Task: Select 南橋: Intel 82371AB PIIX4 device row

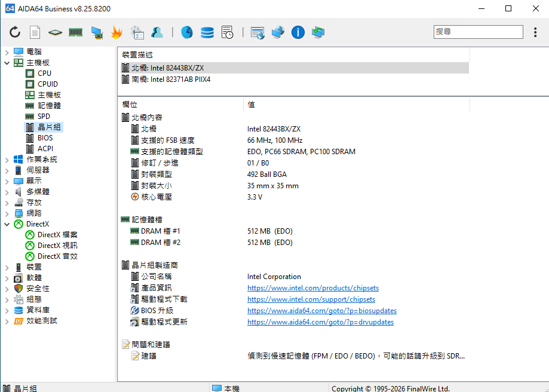Action: (x=294, y=79)
